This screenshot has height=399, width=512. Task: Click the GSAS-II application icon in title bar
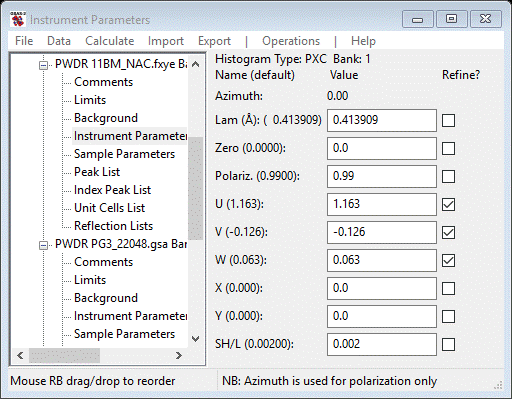pyautogui.click(x=18, y=19)
